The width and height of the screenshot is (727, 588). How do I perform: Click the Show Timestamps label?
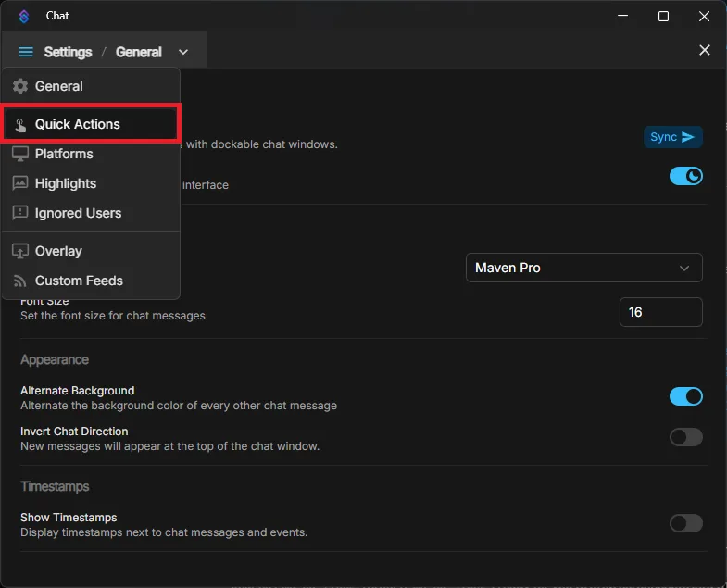pyautogui.click(x=69, y=517)
